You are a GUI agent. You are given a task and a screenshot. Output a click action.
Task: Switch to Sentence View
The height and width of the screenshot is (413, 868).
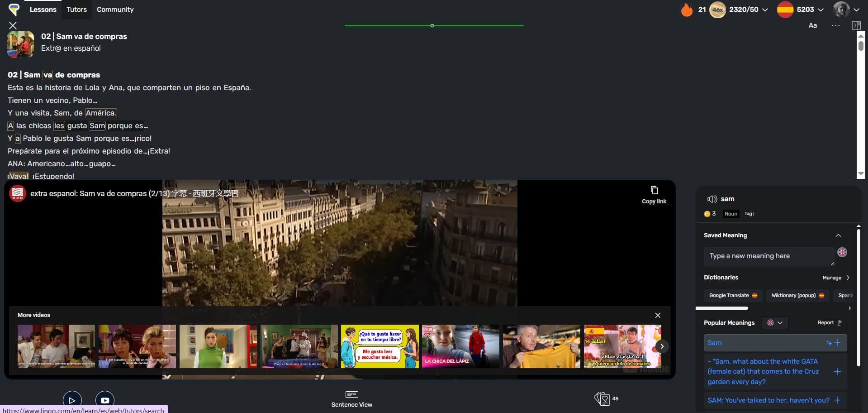click(351, 399)
